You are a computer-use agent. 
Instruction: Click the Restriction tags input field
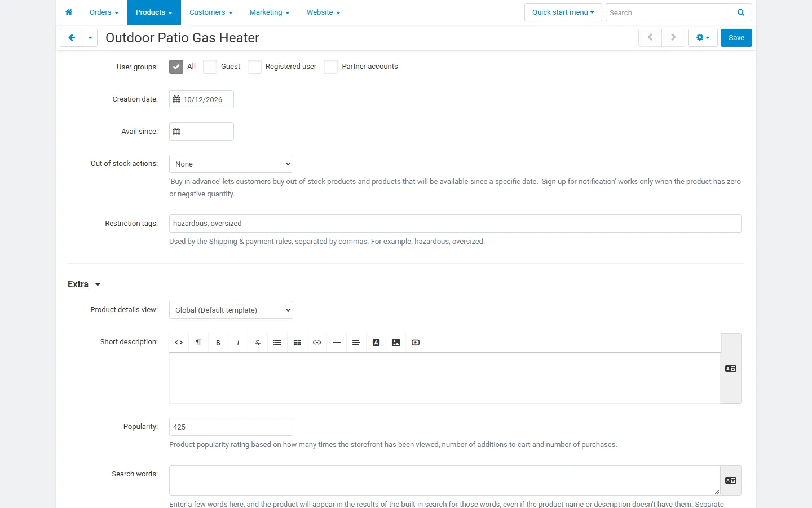(455, 224)
